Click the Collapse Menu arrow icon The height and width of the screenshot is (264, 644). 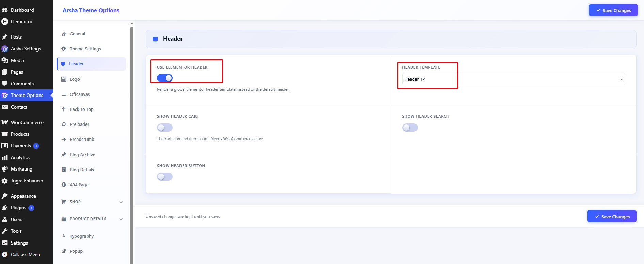pos(5,254)
